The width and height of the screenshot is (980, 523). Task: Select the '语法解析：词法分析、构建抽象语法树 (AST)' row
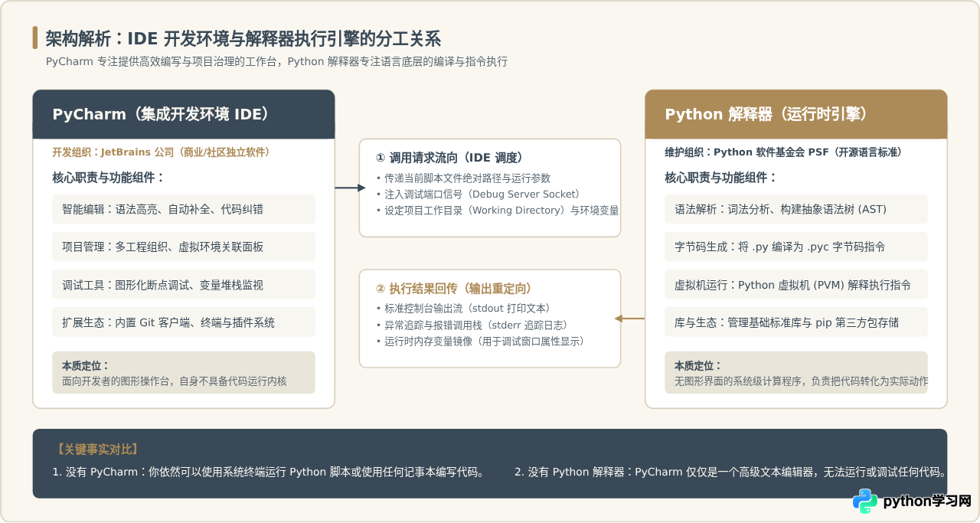pyautogui.click(x=796, y=209)
